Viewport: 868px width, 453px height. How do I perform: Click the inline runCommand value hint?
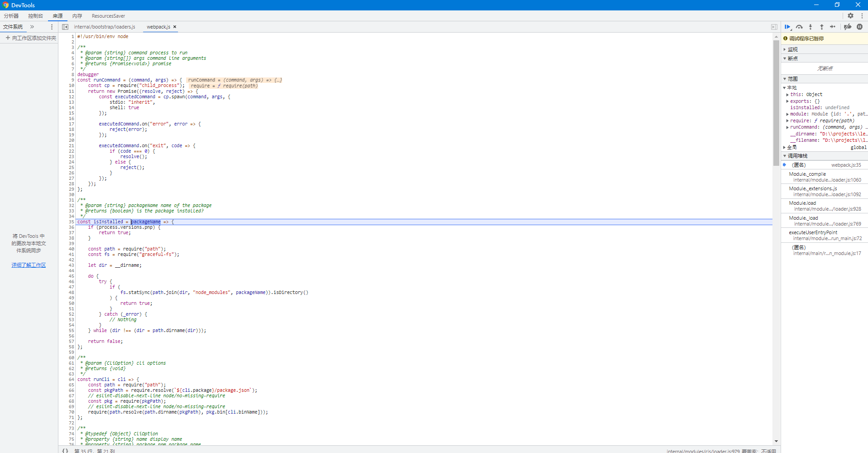(x=235, y=80)
